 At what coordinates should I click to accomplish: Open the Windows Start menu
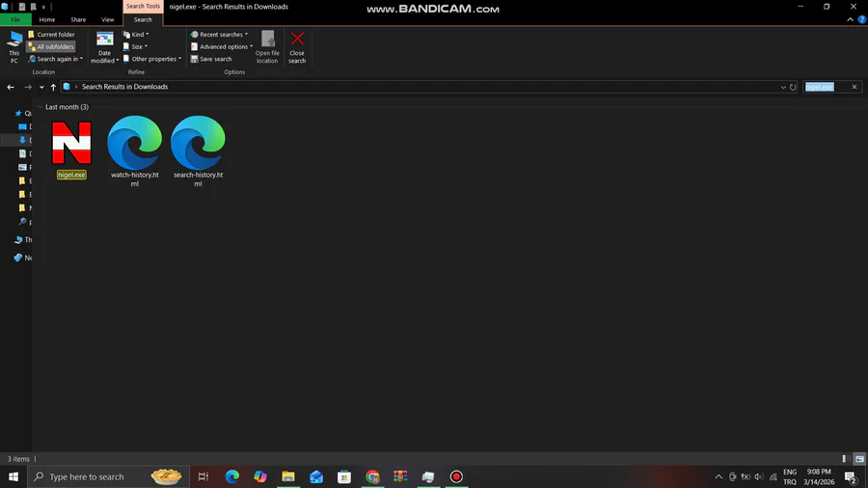14,476
